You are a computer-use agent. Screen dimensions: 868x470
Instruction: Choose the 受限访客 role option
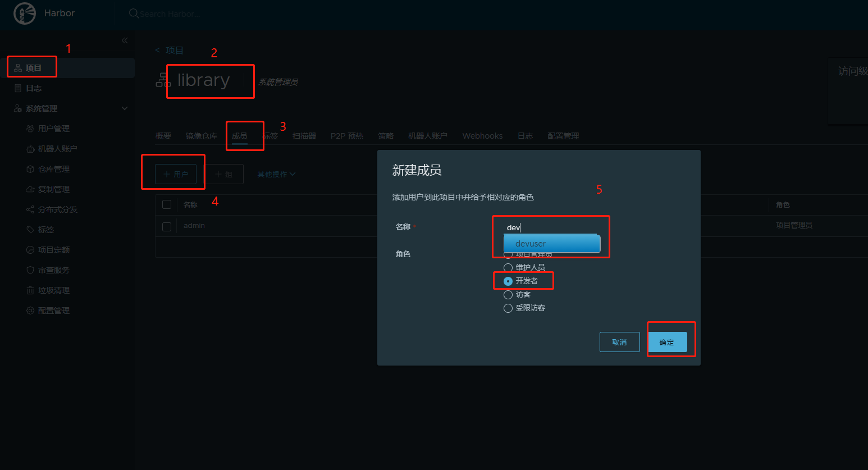(508, 308)
